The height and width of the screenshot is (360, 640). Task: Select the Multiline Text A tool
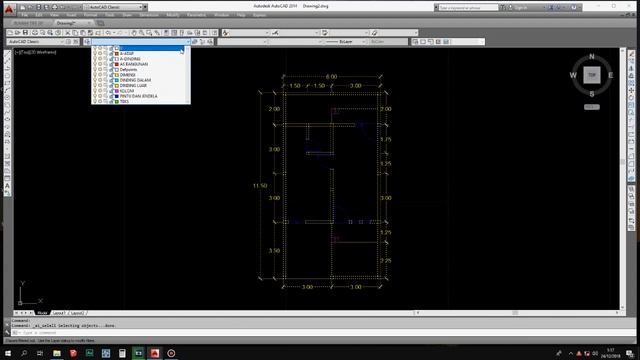tap(7, 186)
